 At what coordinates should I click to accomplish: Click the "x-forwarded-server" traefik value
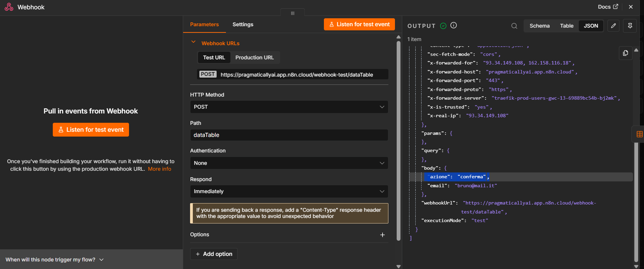pyautogui.click(x=554, y=98)
